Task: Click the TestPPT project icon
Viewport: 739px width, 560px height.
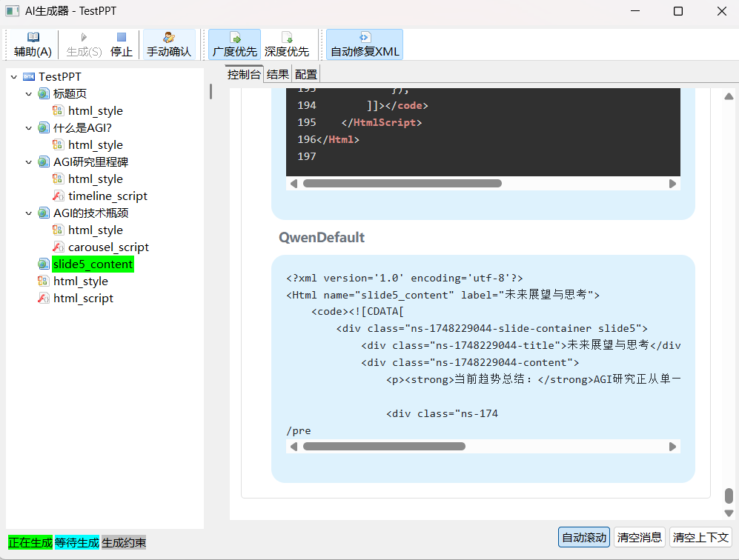Action: [x=29, y=77]
